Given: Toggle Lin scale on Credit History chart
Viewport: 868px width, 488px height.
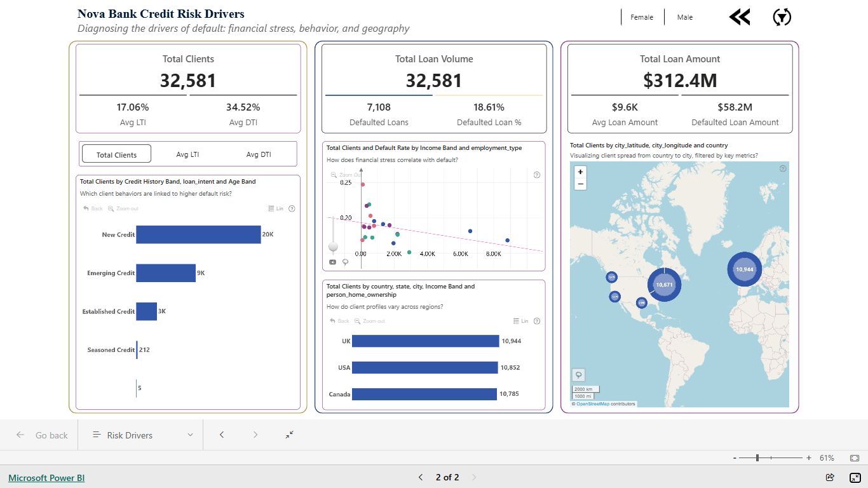Looking at the screenshot, I should click(276, 208).
